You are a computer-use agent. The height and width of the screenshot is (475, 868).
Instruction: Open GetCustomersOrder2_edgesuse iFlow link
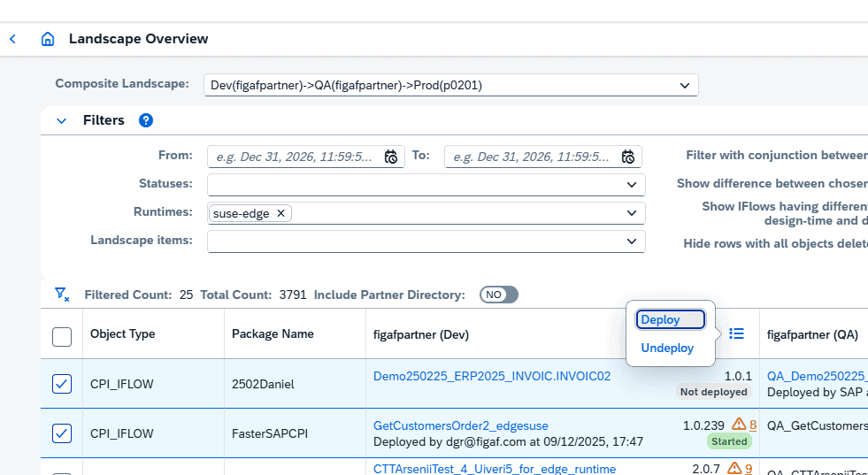tap(461, 425)
